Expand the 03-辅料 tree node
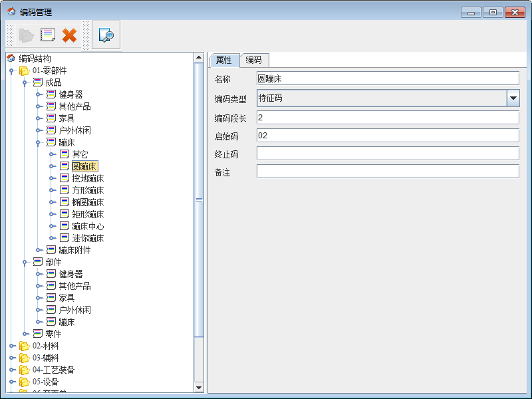 pyautogui.click(x=12, y=358)
